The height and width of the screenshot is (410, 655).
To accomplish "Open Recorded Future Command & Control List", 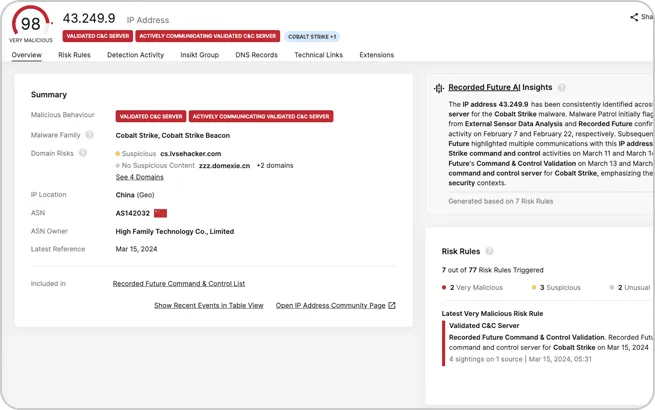I will (x=179, y=284).
